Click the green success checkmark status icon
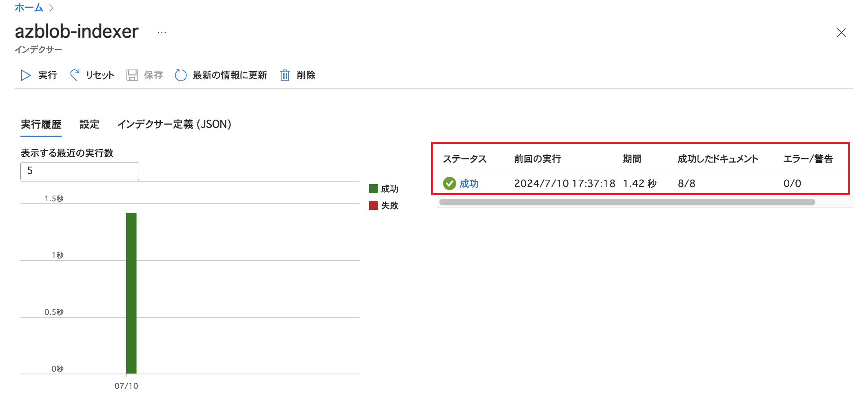Viewport: 868px width, 401px height. pyautogui.click(x=449, y=183)
